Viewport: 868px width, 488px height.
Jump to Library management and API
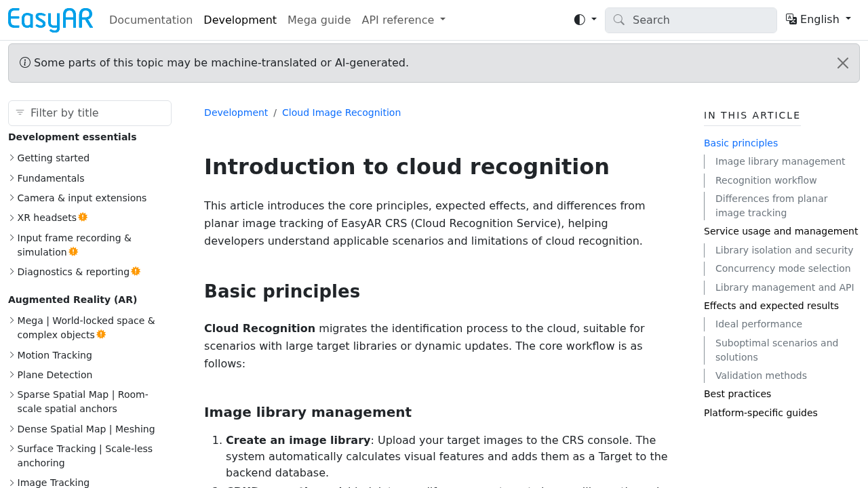click(785, 287)
